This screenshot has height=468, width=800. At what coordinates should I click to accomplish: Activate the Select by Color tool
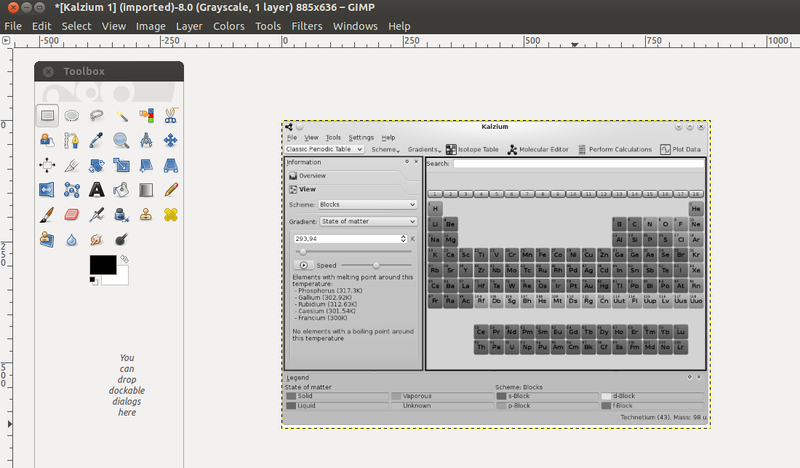(x=146, y=116)
